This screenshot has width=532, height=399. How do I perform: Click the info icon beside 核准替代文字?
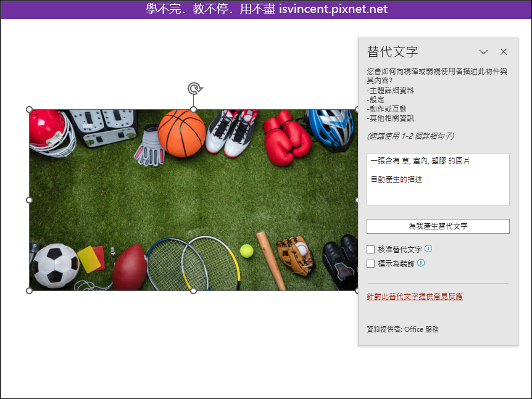coord(428,249)
